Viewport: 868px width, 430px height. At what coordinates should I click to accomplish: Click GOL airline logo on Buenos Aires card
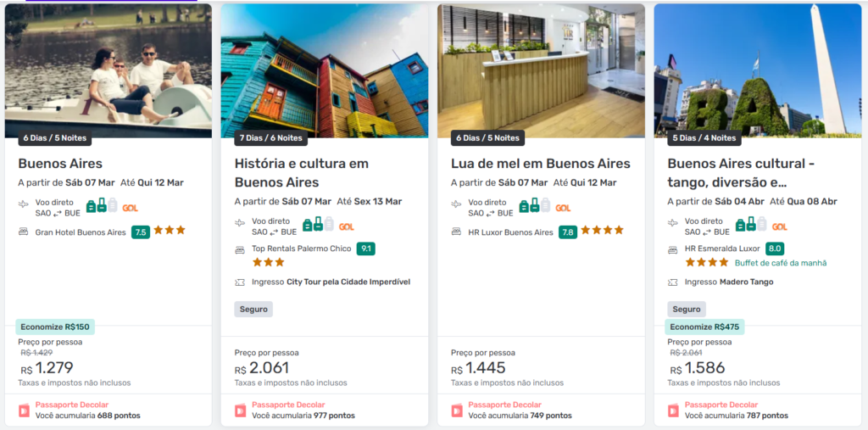tap(130, 208)
